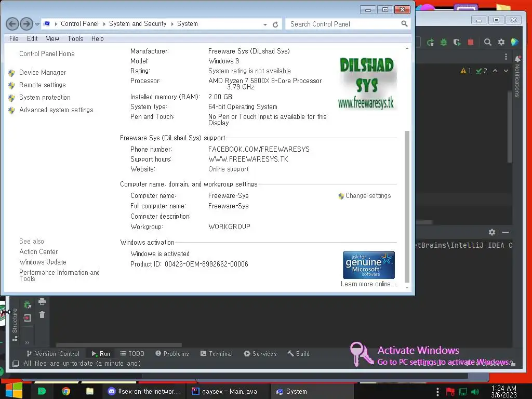
Task: Open Performance Information and Tools link
Action: point(59,275)
